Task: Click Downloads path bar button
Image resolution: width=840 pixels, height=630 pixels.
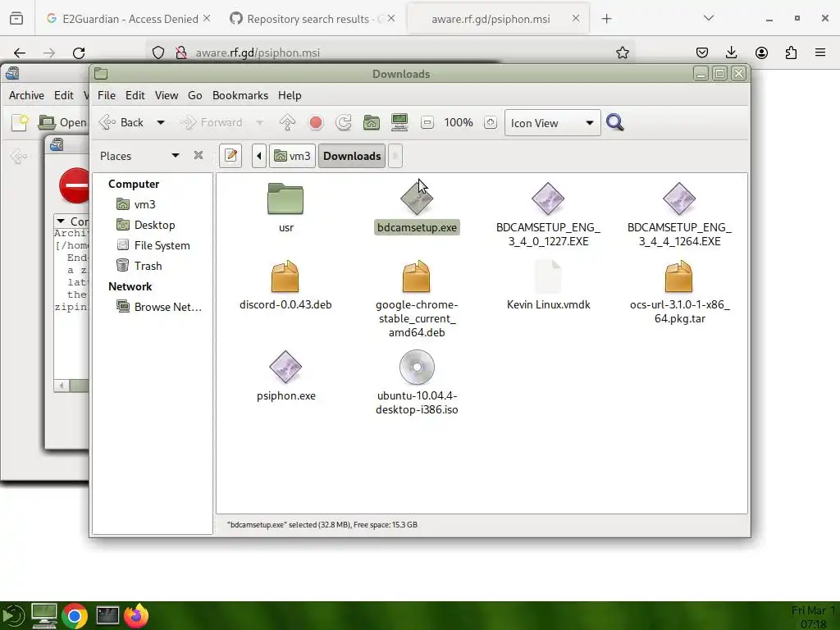Action: pyautogui.click(x=351, y=156)
